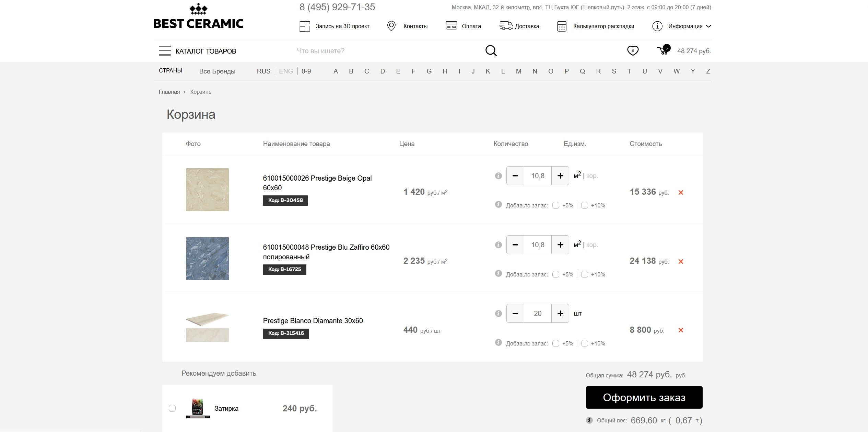Open КАТАЛОГ ТОВАРОВ menu
Image resolution: width=868 pixels, height=432 pixels.
coord(206,51)
